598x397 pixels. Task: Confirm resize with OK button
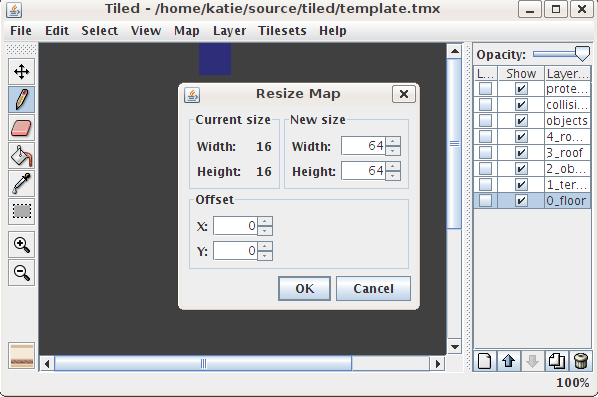pyautogui.click(x=304, y=289)
